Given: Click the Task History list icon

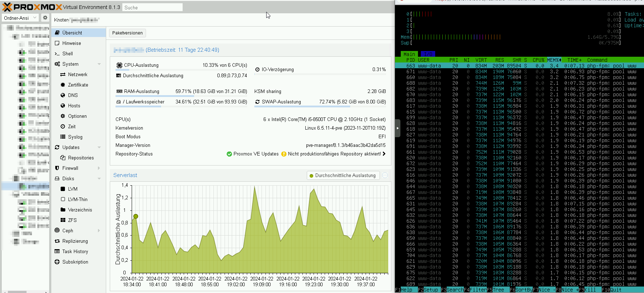Looking at the screenshot, I should (57, 251).
